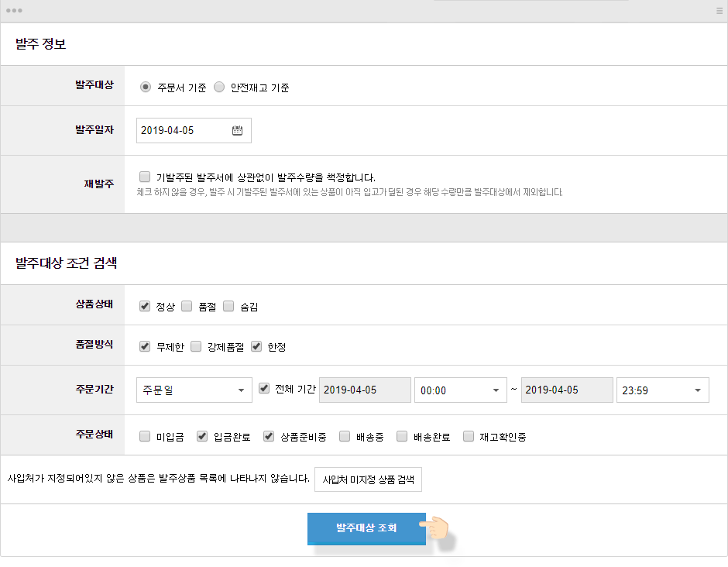Viewport: 728px width, 567px height.
Task: Check the 강제품절 checkbox
Action: [x=196, y=346]
